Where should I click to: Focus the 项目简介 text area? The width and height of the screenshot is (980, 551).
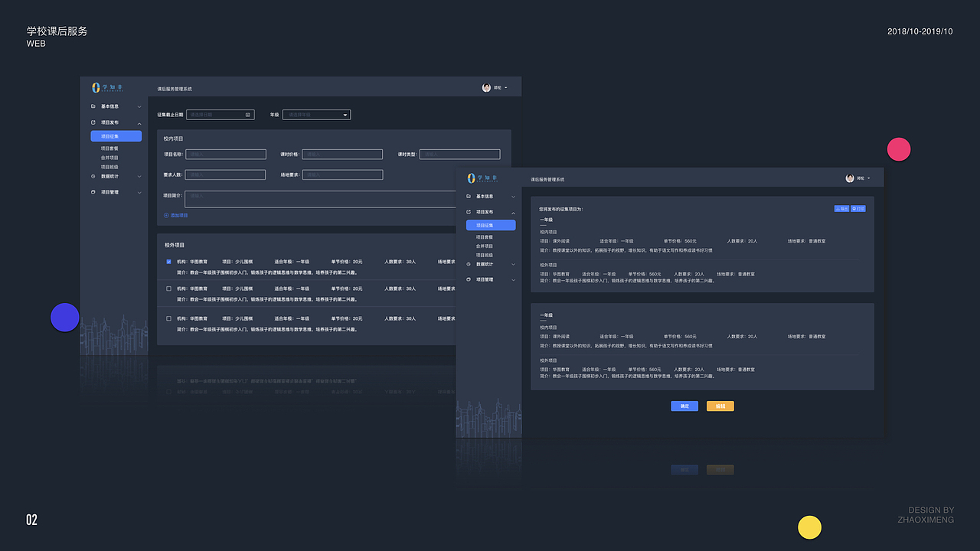pos(322,199)
